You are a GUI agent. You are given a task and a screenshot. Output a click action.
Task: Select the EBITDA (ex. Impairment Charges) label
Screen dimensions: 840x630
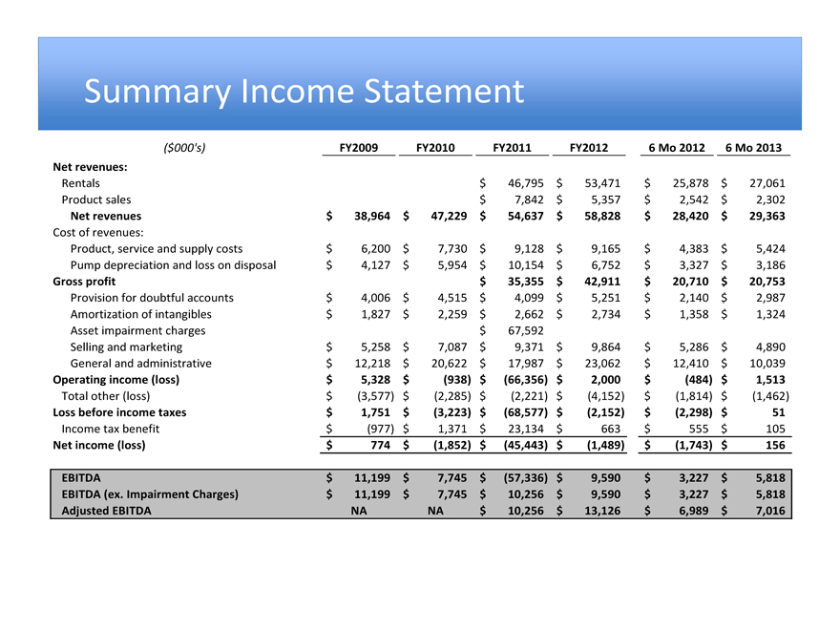click(150, 493)
